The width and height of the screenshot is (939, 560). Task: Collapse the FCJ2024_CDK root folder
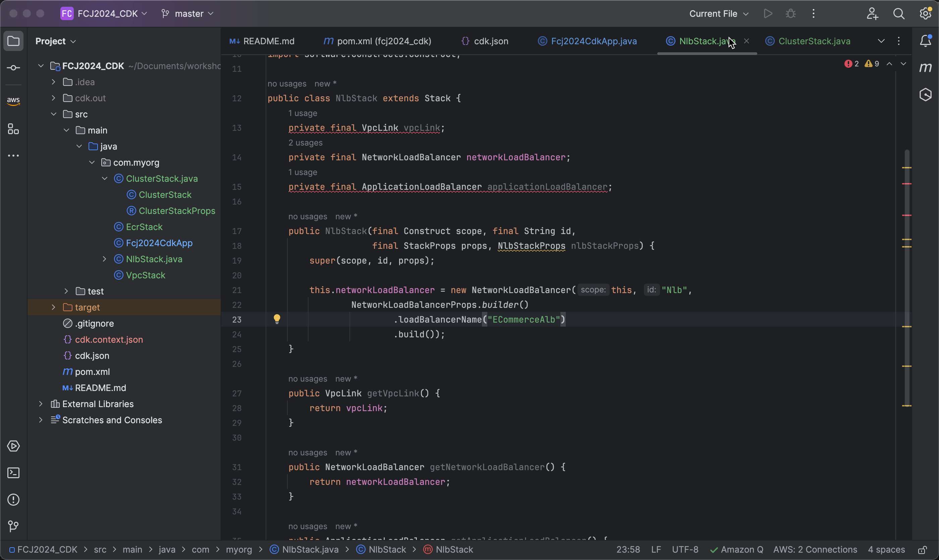click(41, 66)
